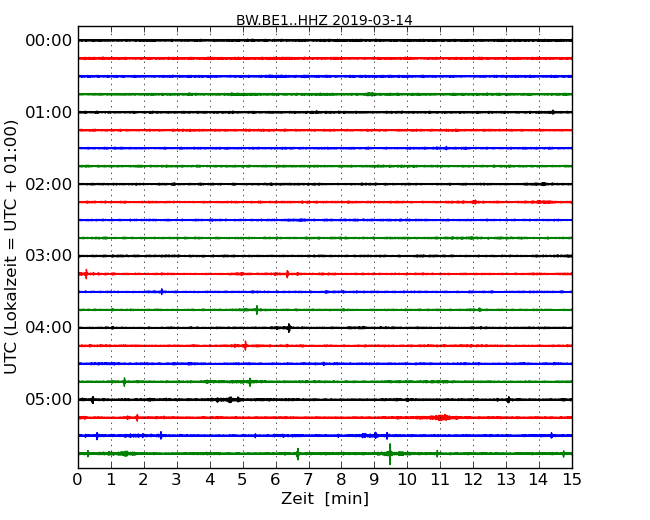
Task: Select the x-axis tick label 9
Action: pos(374,480)
